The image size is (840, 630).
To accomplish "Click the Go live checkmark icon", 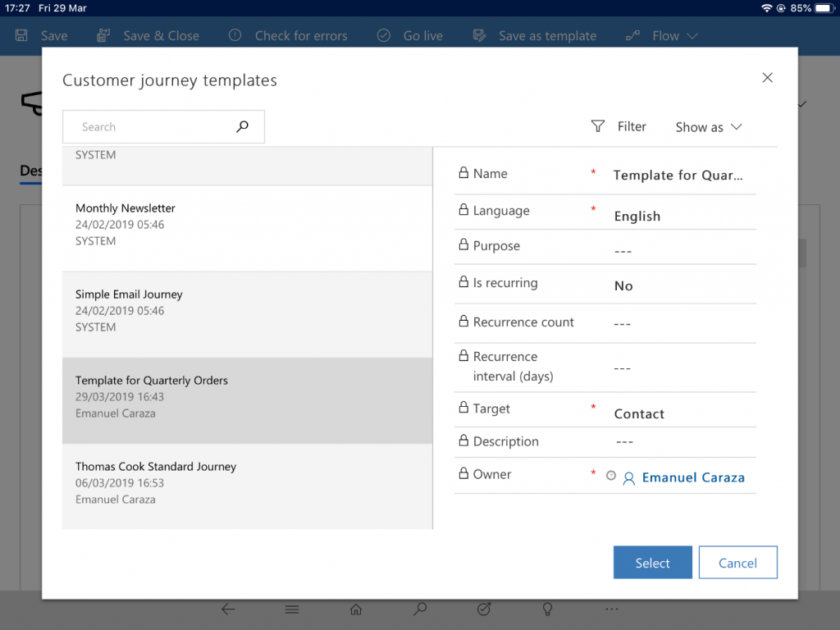I will (x=383, y=35).
